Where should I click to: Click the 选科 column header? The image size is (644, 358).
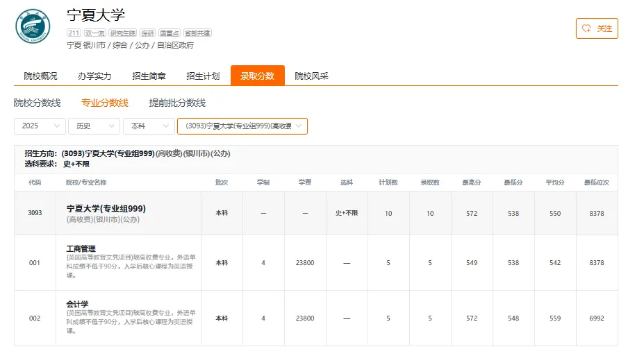tap(347, 182)
